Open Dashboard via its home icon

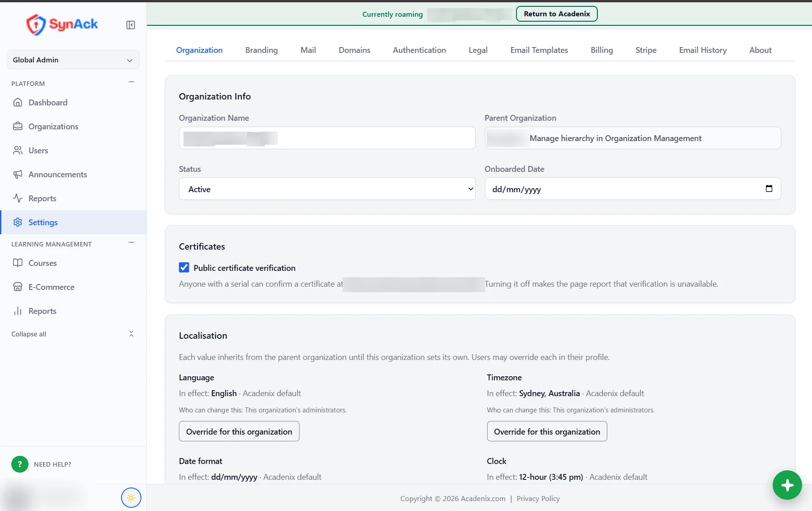[x=18, y=102]
